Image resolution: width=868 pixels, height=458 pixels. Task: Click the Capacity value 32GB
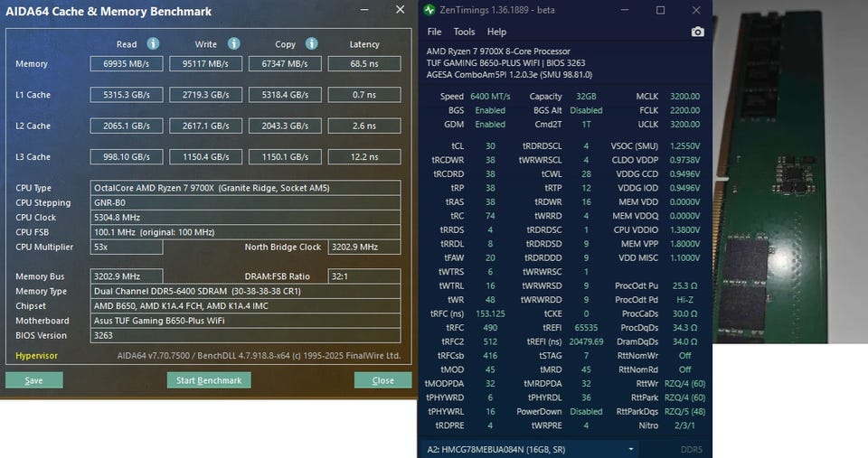pyautogui.click(x=586, y=97)
